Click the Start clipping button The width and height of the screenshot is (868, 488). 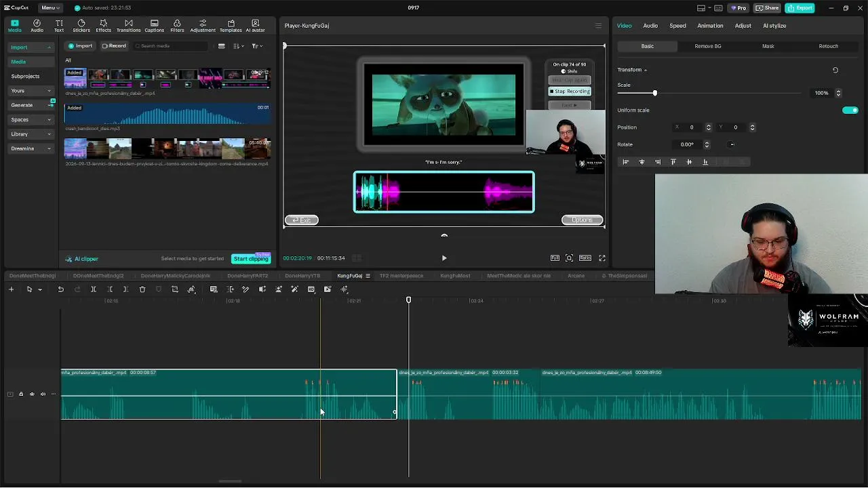tap(251, 259)
